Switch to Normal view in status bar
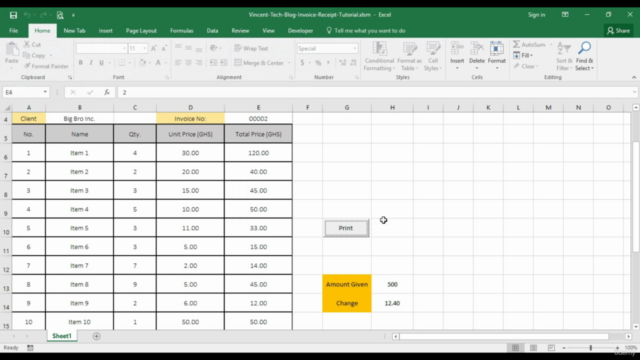Screen dimensions: 640x360 pos(516,348)
